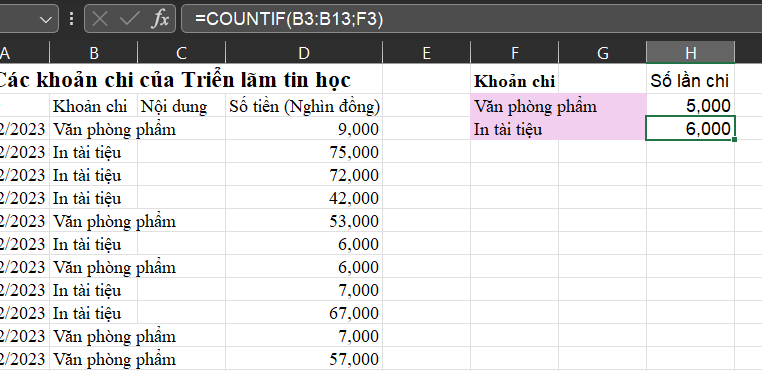Image resolution: width=762 pixels, height=371 pixels.
Task: Select amount cell 72,000
Action: 304,175
